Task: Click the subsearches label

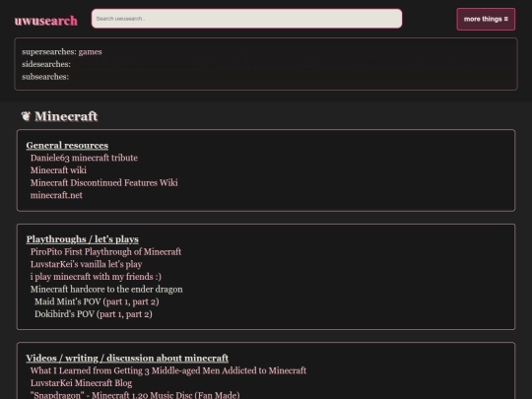Action: (x=45, y=77)
